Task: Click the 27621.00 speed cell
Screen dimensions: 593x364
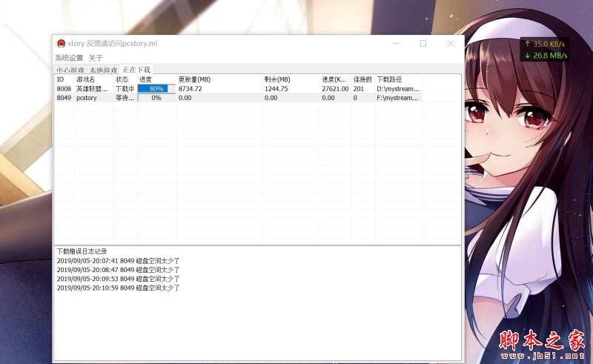Action: (335, 88)
